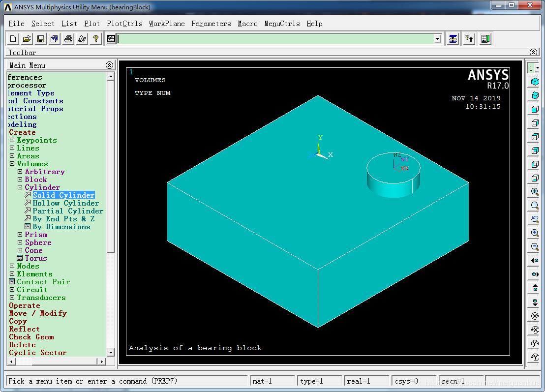
Task: Click the command prompt keyboard icon
Action: tap(111, 39)
